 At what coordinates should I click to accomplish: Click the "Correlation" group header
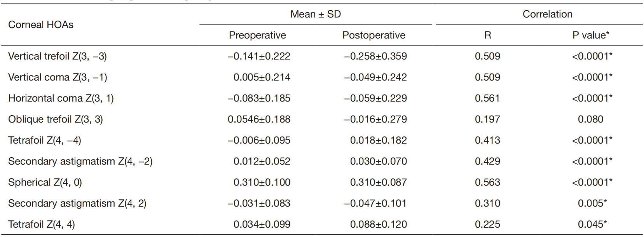coord(547,14)
